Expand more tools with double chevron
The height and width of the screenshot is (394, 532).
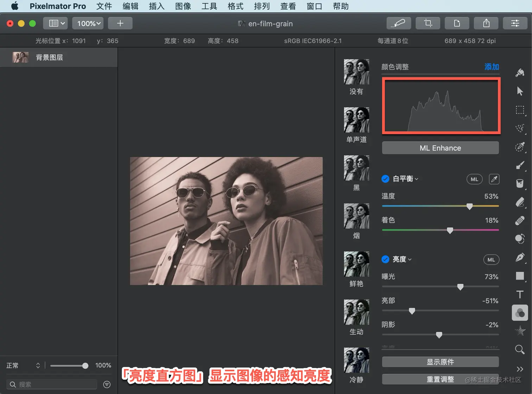click(520, 369)
